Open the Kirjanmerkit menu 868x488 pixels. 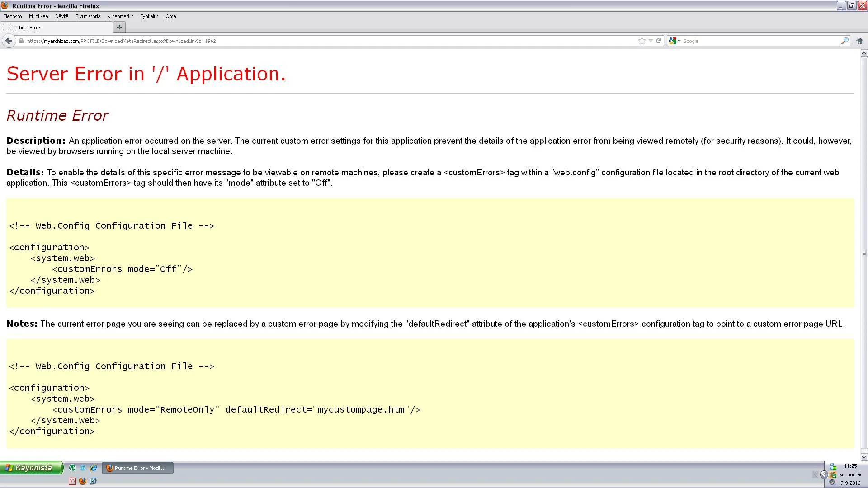120,16
